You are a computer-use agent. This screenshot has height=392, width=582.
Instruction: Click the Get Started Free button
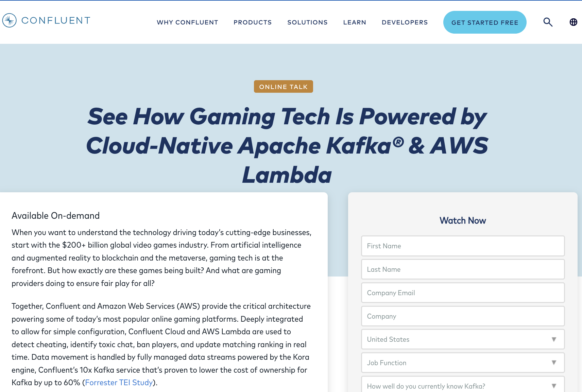coord(485,22)
